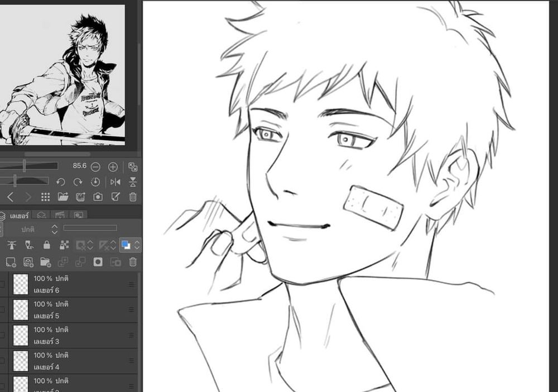Open layer mask options stepper arrows
Viewport: 558px width, 392px height.
90,245
